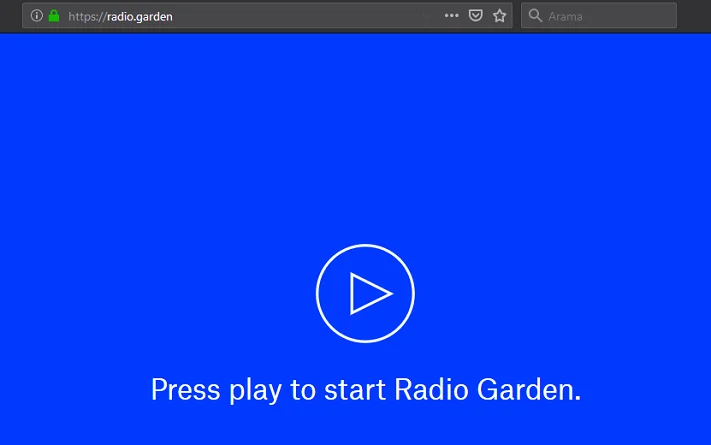The width and height of the screenshot is (711, 445).
Task: Save page with the Pocket icon
Action: click(476, 16)
